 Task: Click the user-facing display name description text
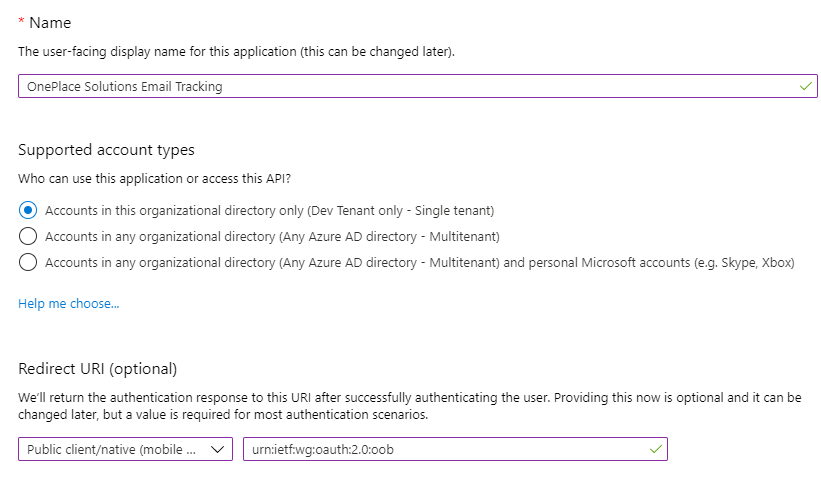237,51
